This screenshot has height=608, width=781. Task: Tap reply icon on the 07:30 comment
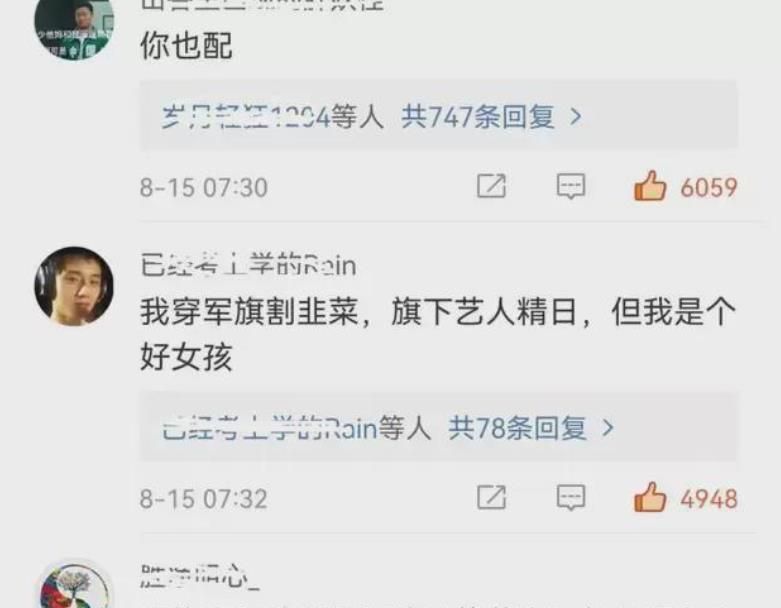571,186
